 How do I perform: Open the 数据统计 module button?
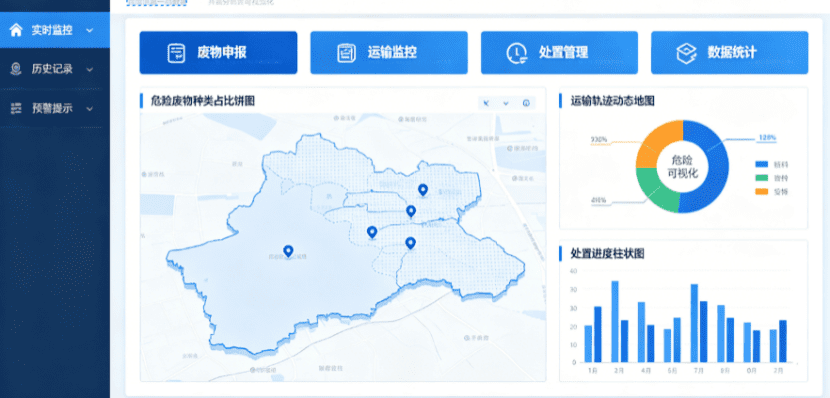729,53
